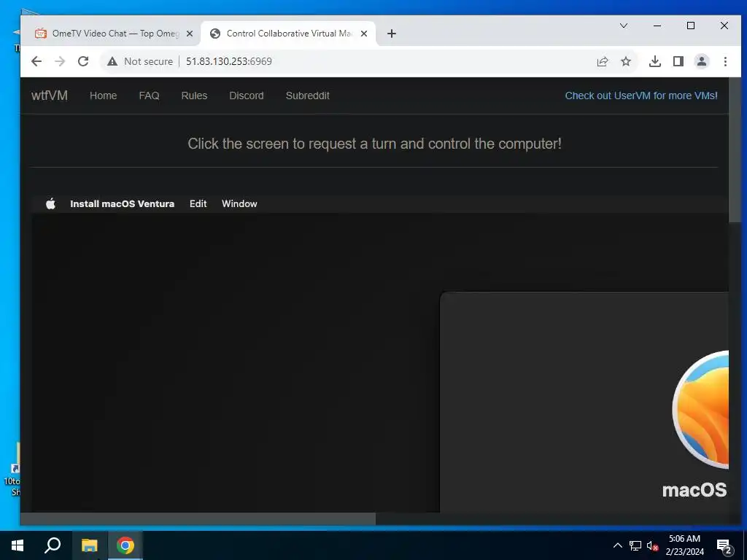Viewport: 747px width, 560px height.
Task: Click the macOS Ventura installer icon
Action: point(700,410)
